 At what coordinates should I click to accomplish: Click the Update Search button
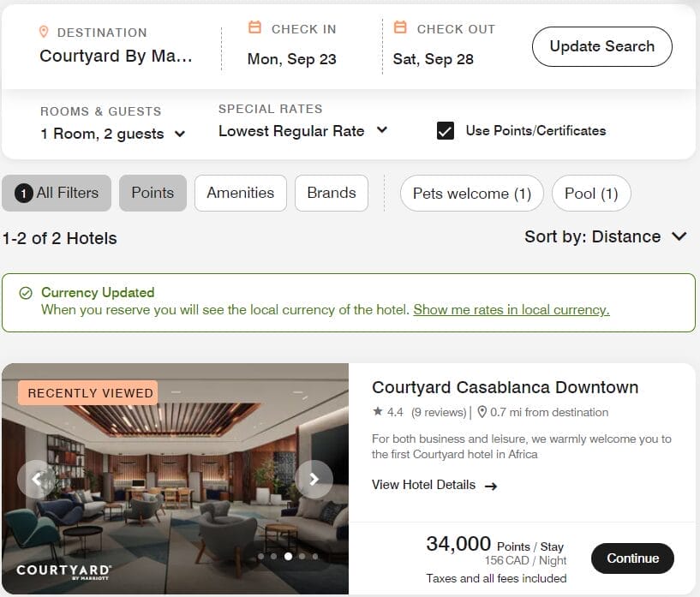click(601, 46)
